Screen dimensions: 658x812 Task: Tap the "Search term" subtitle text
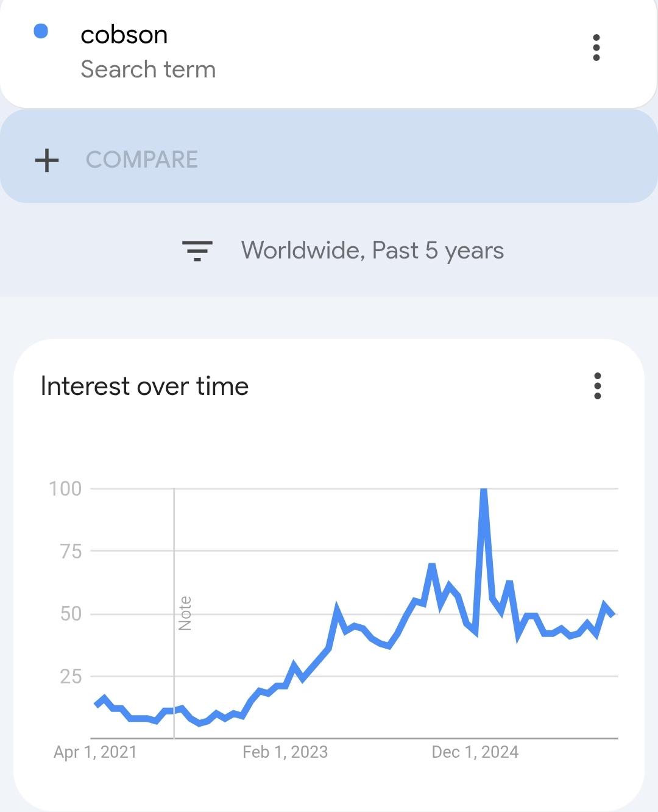pos(148,69)
